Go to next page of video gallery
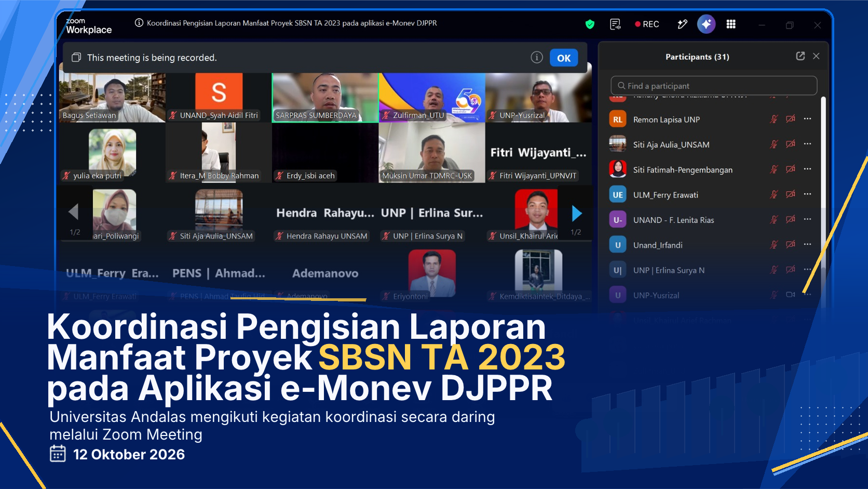The image size is (868, 489). [x=576, y=213]
